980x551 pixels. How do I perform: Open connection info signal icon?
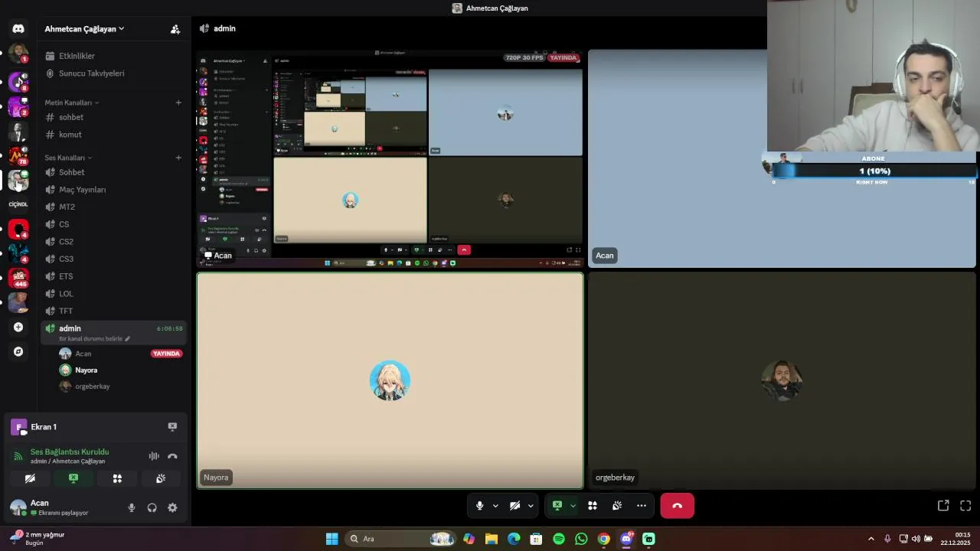[x=18, y=456]
